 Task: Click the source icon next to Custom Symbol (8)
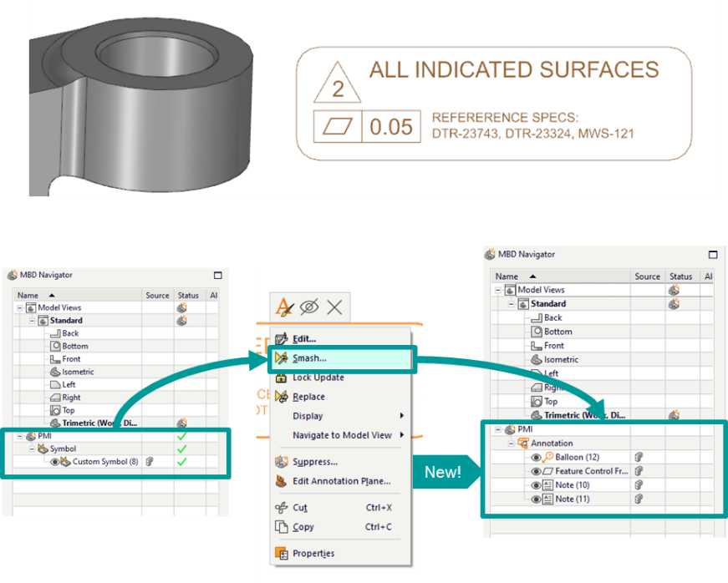coord(150,461)
